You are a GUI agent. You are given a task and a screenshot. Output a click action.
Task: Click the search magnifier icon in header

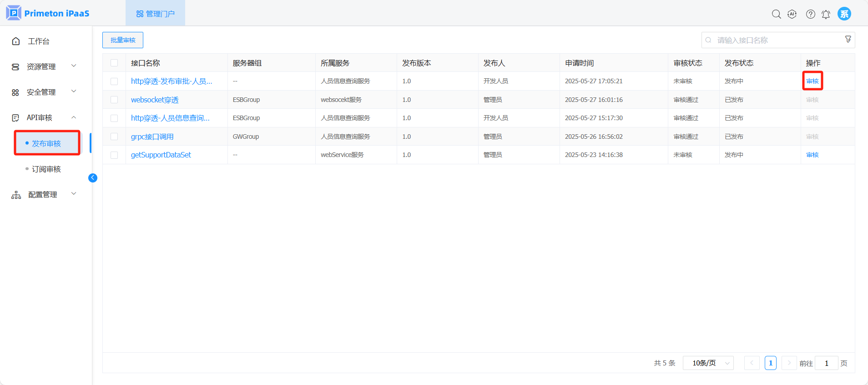[x=776, y=14]
